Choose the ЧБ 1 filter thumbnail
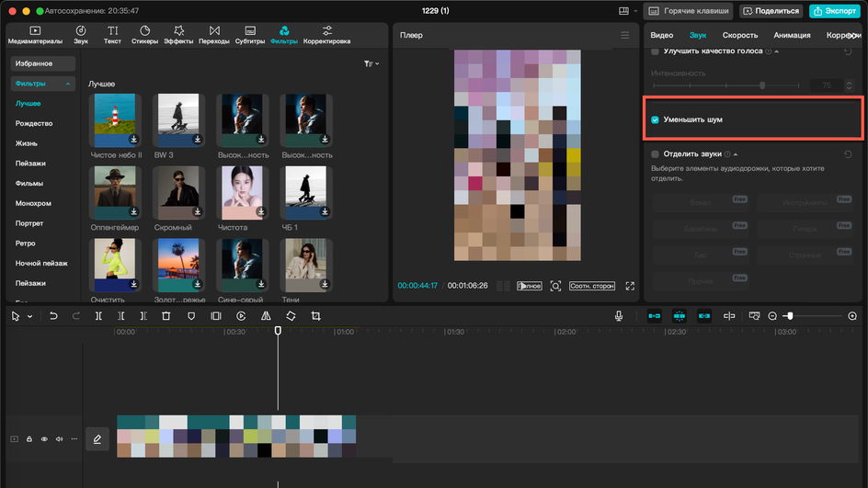The image size is (868, 488). coord(305,193)
